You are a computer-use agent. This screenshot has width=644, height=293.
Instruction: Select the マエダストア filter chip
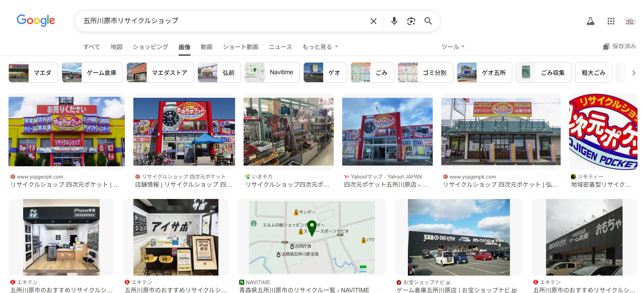tap(160, 73)
